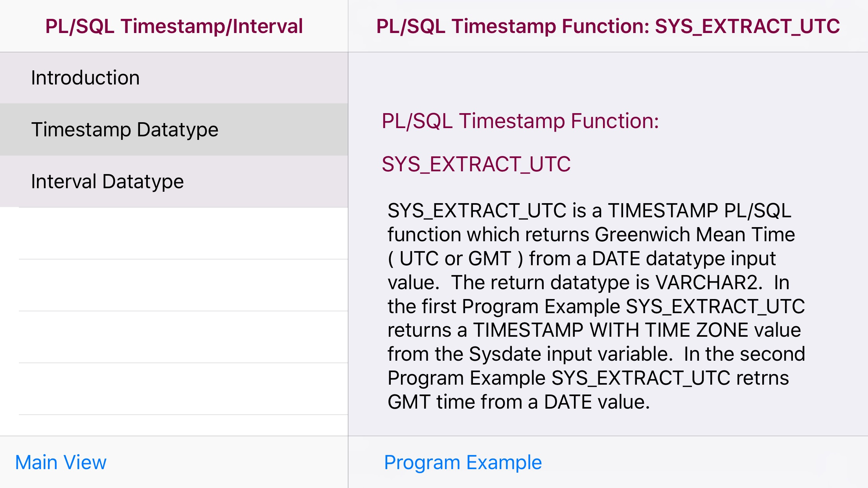Go back to Main View
Image resolution: width=868 pixels, height=488 pixels.
pos(61,462)
